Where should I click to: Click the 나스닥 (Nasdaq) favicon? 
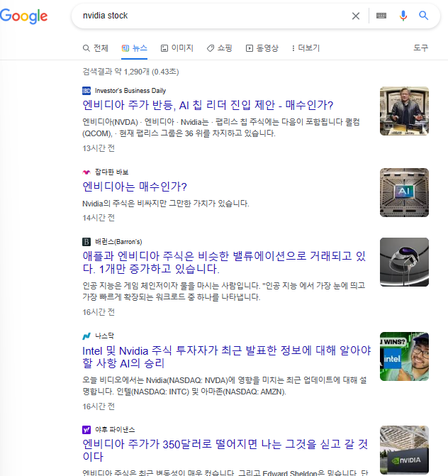pos(86,336)
